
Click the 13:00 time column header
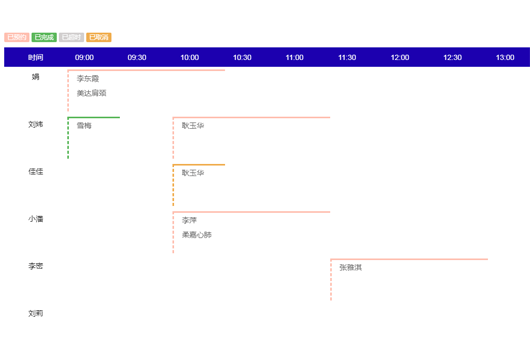point(505,57)
